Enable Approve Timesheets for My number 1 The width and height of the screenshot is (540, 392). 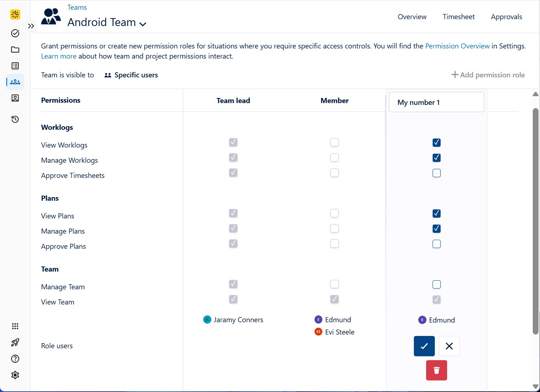436,173
